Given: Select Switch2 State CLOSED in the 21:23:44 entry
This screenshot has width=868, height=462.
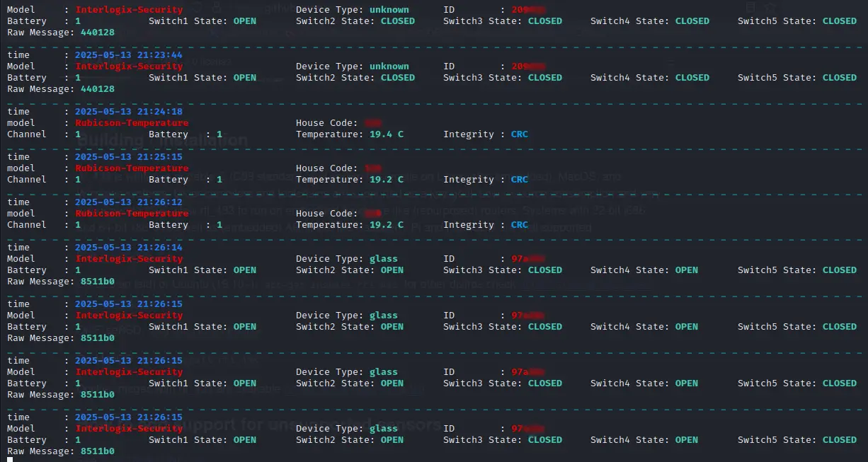Looking at the screenshot, I should click(x=398, y=78).
